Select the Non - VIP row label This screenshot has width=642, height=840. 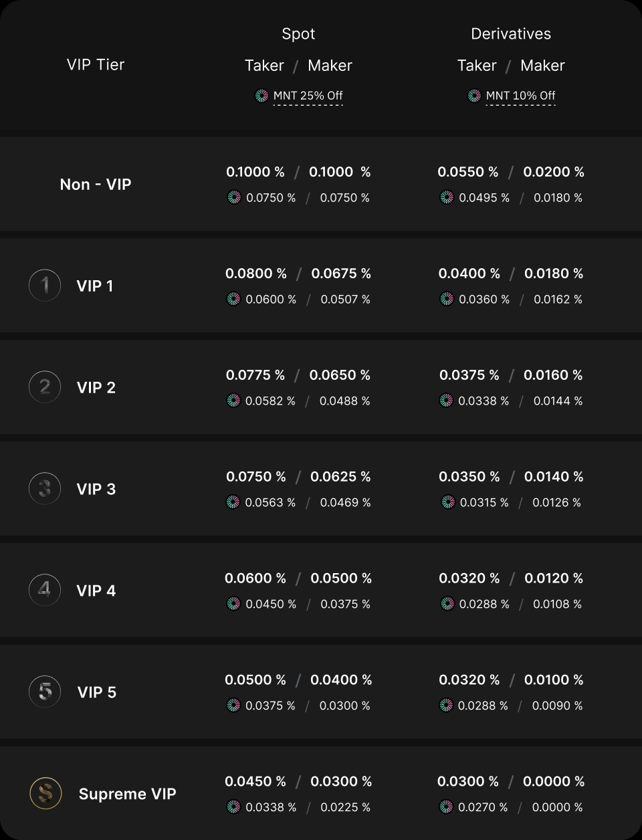[96, 185]
